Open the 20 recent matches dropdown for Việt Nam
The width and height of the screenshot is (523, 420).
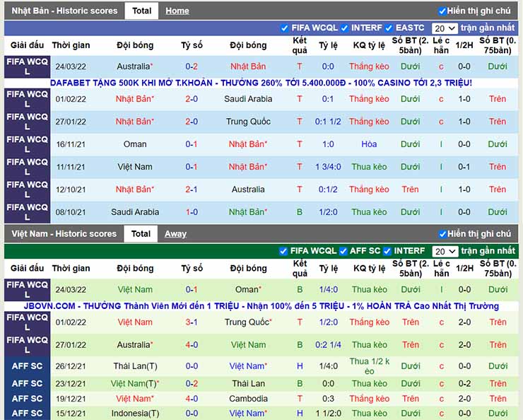[x=445, y=251]
